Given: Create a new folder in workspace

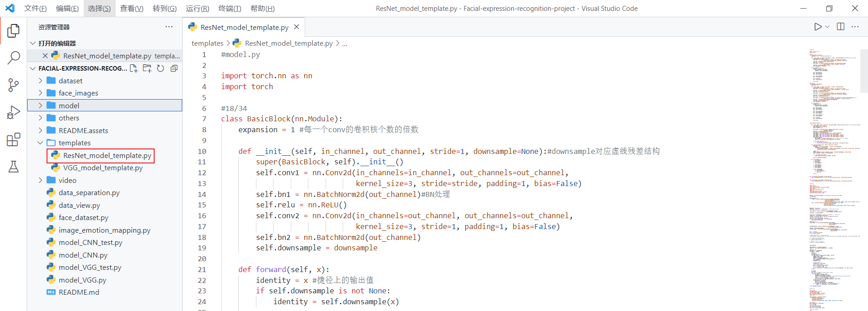Looking at the screenshot, I should 147,68.
